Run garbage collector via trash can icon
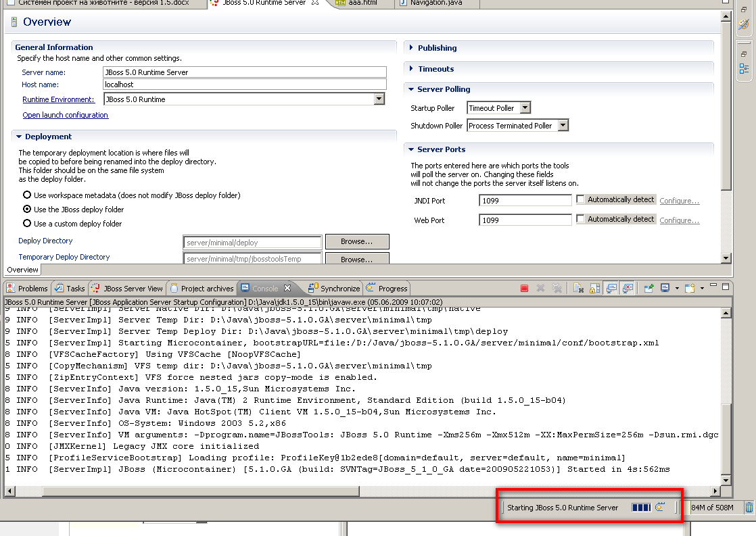This screenshot has height=536, width=756. (x=749, y=508)
